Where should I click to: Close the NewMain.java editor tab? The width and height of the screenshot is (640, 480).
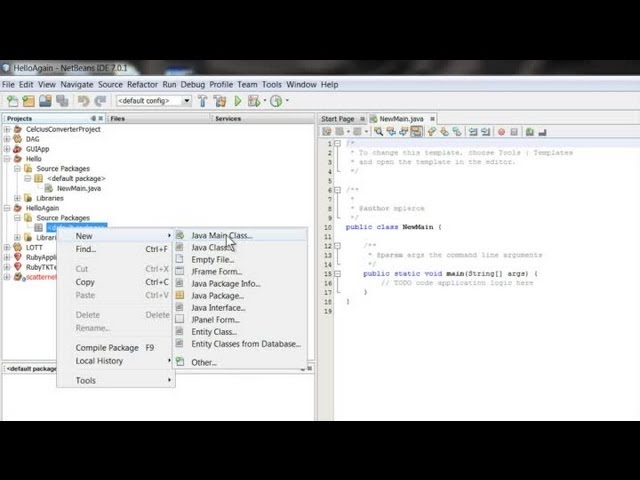(x=432, y=119)
